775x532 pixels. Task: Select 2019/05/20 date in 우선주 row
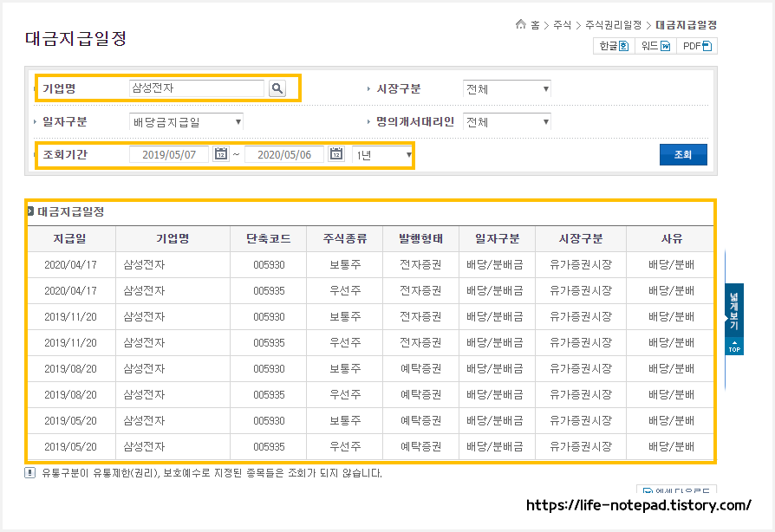[71, 447]
